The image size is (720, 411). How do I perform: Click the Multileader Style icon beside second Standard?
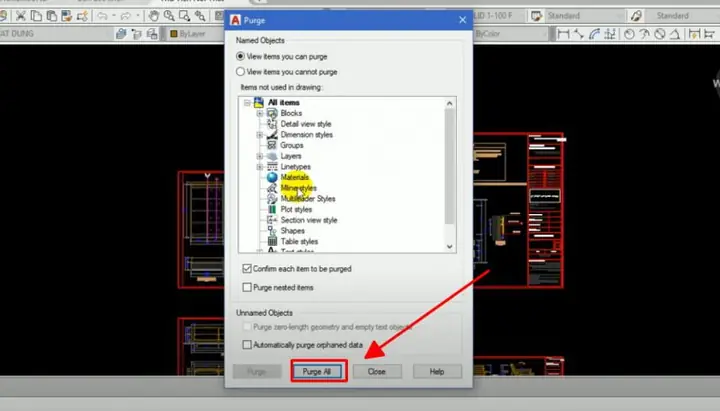click(x=636, y=16)
